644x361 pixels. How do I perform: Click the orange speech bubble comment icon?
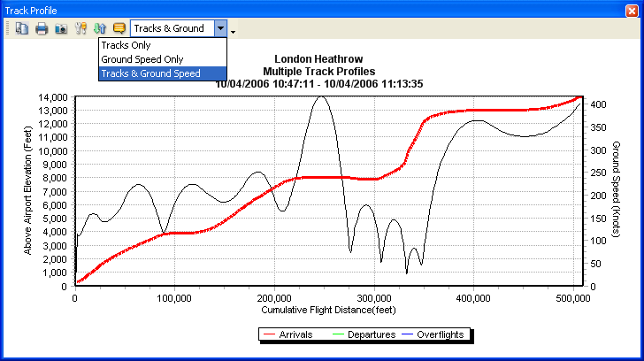point(119,28)
